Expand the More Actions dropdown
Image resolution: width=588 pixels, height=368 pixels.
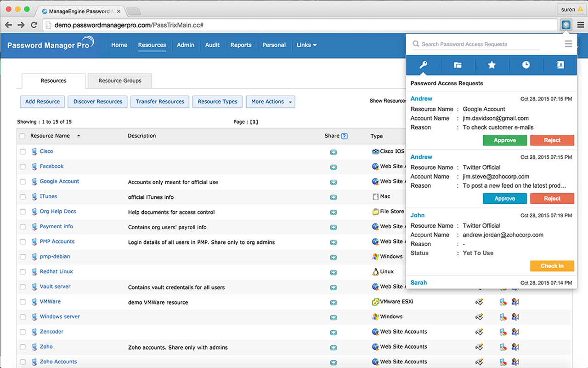pos(271,102)
